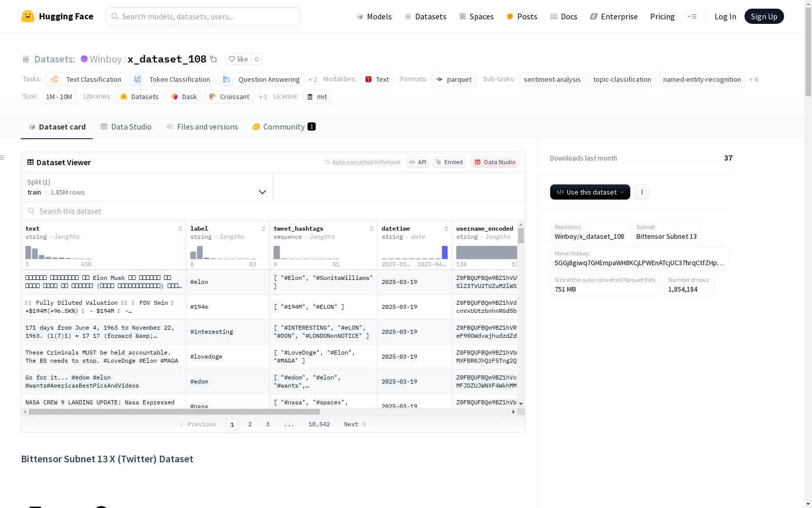812x508 pixels.
Task: Click the table vertical scrollbar thumb
Action: coord(521,236)
